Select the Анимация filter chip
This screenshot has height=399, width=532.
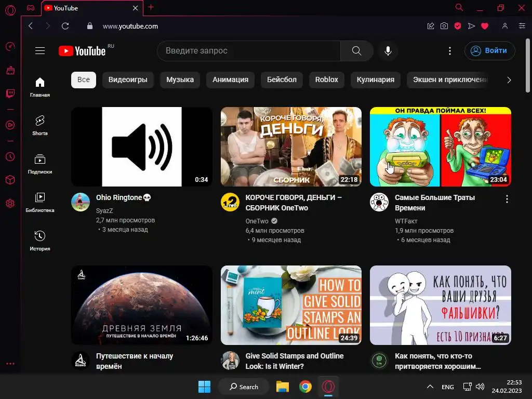(230, 79)
